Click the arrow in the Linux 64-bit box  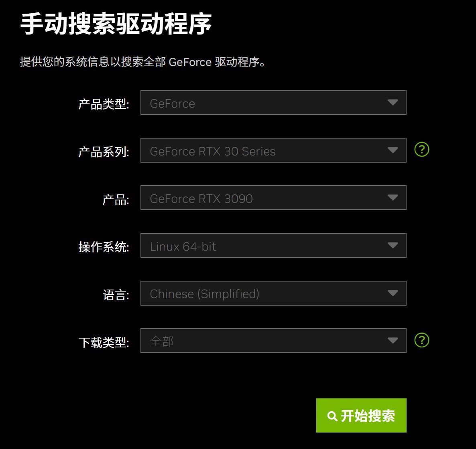tap(393, 245)
